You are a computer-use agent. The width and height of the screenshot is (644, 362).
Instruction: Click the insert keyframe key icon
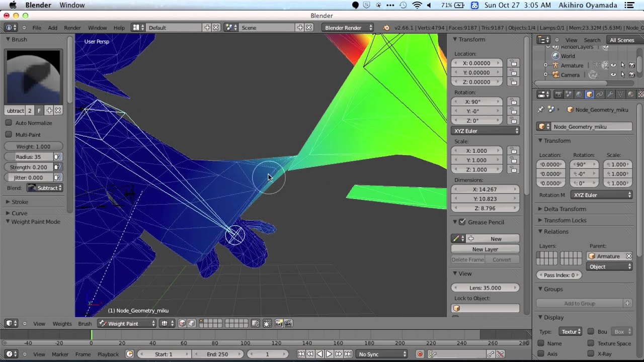[x=491, y=354]
